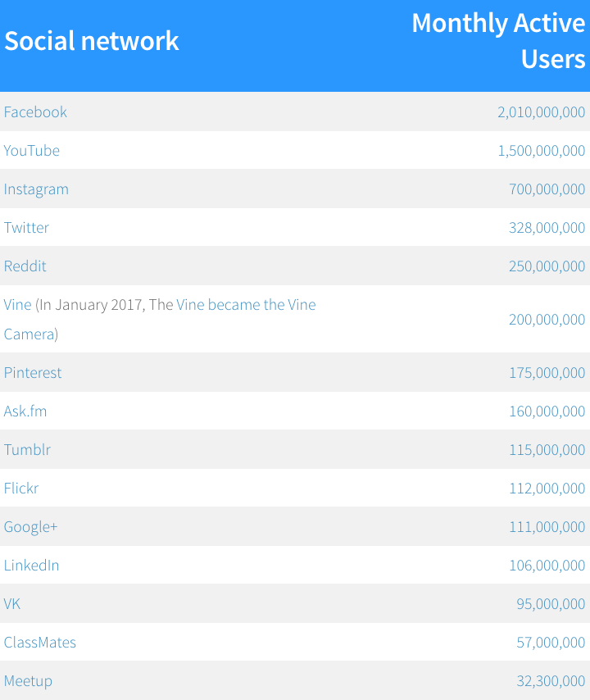Viewport: 590px width, 700px height.
Task: Open the VK link
Action: click(x=12, y=603)
